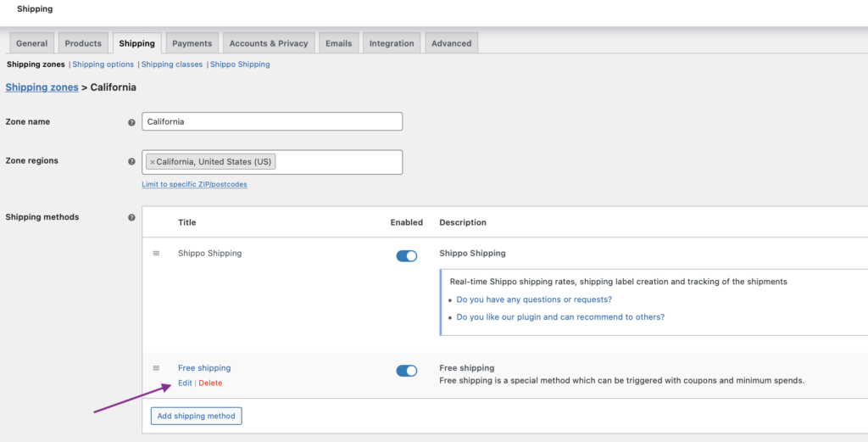Viewport: 868px width, 442px height.
Task: Disable the Free shipping method toggle
Action: (x=407, y=370)
